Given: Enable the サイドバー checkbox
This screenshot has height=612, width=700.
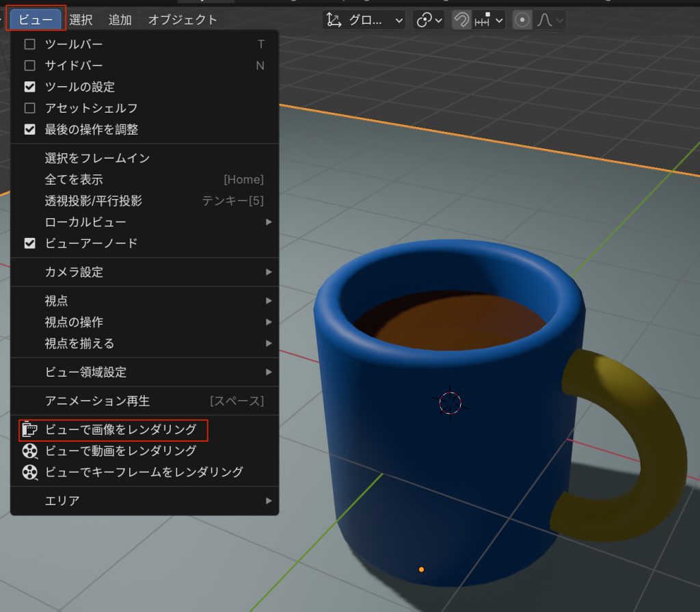Looking at the screenshot, I should [x=29, y=66].
